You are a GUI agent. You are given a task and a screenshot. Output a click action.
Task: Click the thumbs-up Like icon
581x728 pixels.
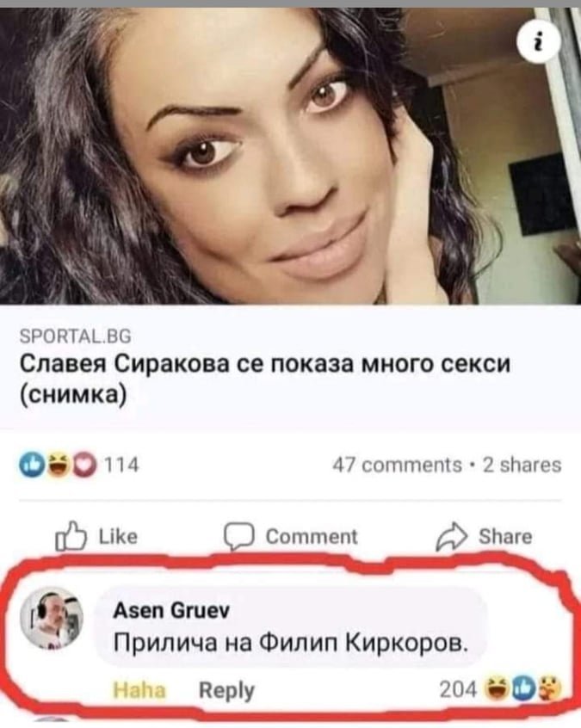(71, 537)
